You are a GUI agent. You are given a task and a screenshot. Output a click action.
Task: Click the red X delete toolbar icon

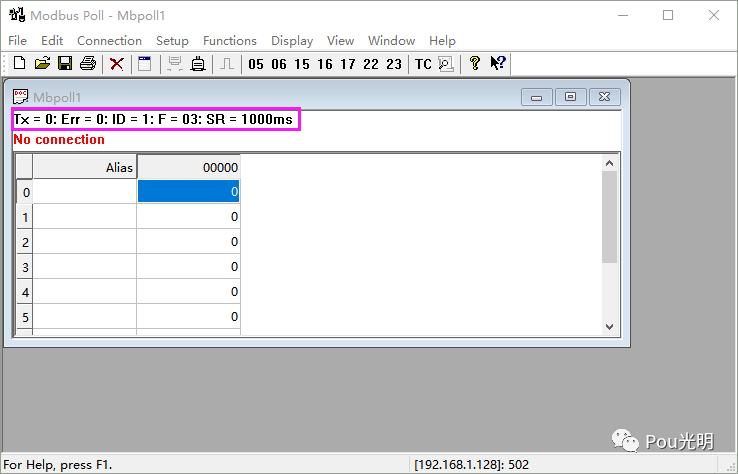click(x=117, y=64)
